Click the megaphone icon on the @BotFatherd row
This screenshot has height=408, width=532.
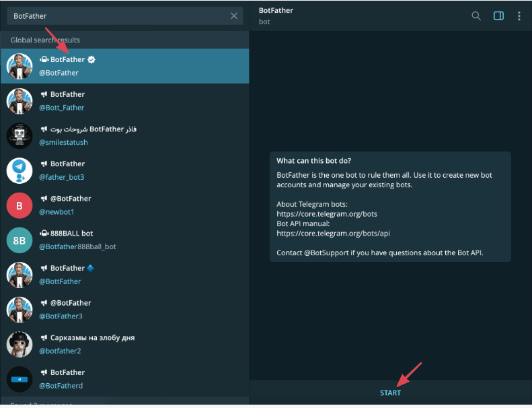[44, 373]
